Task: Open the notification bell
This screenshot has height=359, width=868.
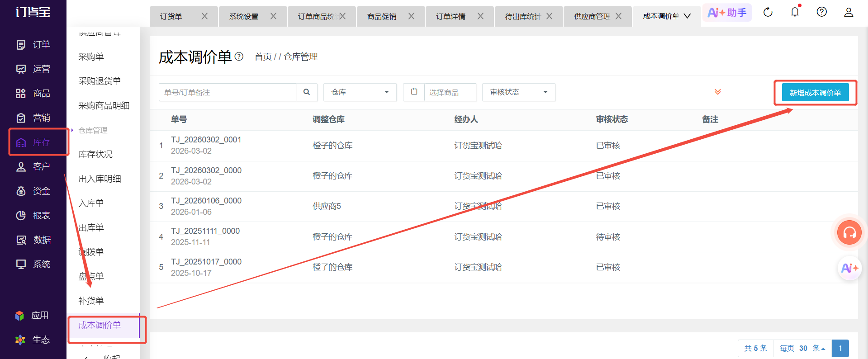Action: [795, 12]
